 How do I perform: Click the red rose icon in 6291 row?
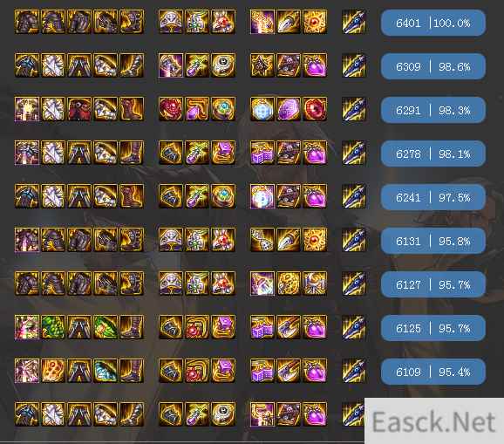pos(171,109)
